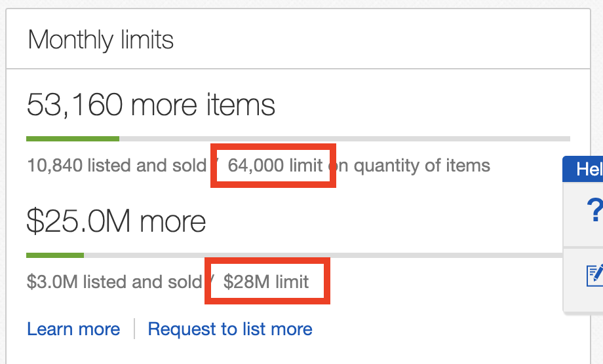This screenshot has height=364, width=603.
Task: Open the feedback pencil-and-note icon
Action: [x=594, y=276]
